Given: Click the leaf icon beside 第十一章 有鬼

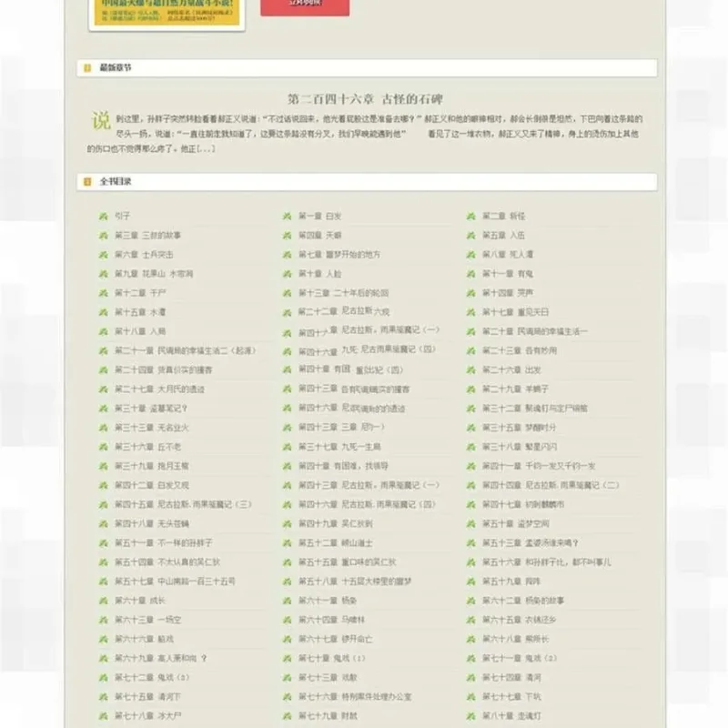Looking at the screenshot, I should pos(470,274).
